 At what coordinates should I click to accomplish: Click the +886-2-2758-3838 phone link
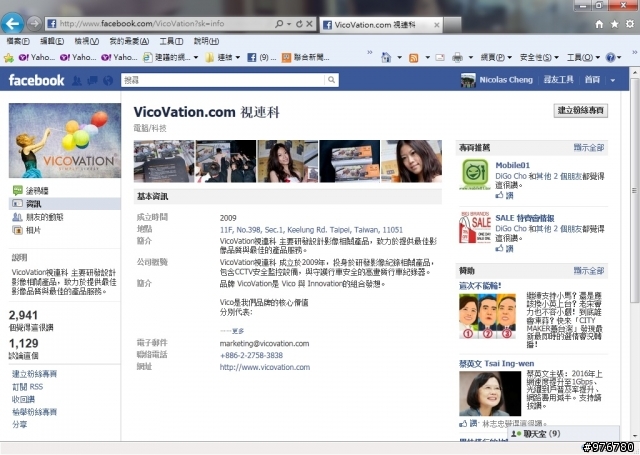[251, 355]
